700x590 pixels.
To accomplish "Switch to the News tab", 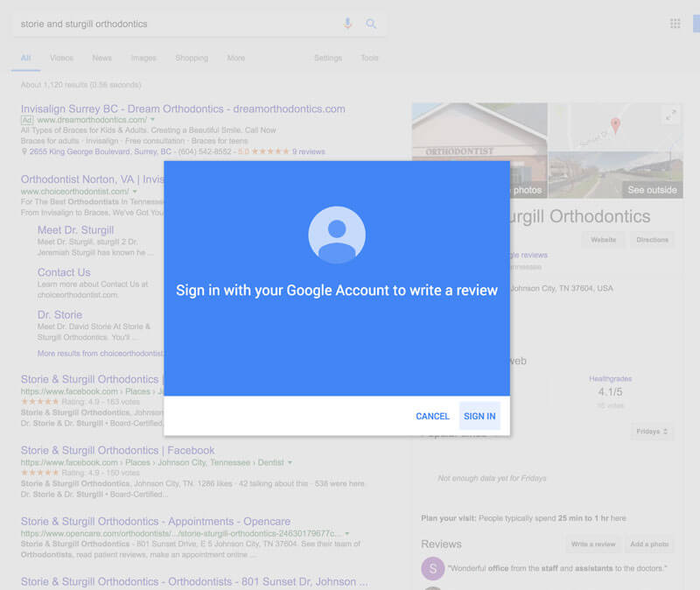I will coord(101,58).
